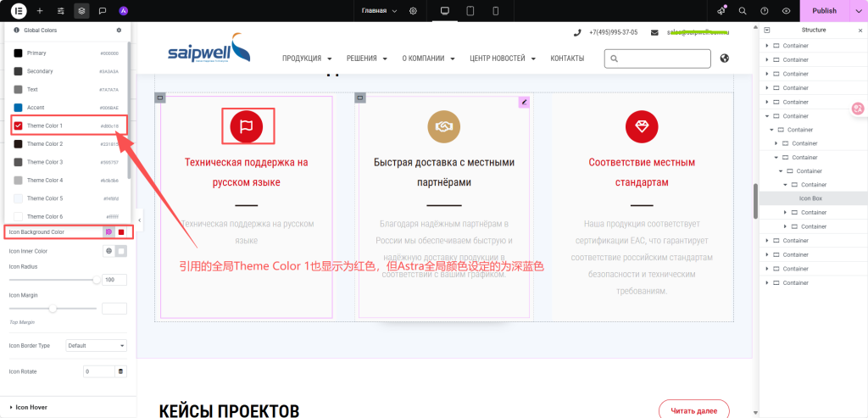The image size is (868, 418).
Task: Open the Finder search icon in top bar
Action: coord(743,11)
